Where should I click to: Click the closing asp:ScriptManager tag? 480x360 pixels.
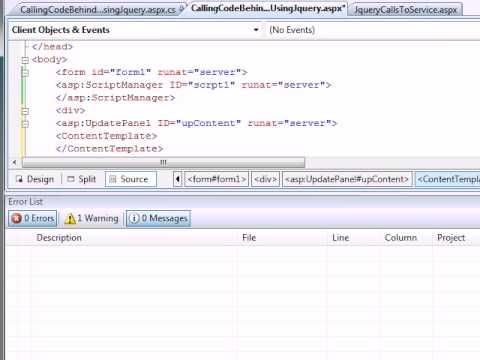pyautogui.click(x=115, y=98)
